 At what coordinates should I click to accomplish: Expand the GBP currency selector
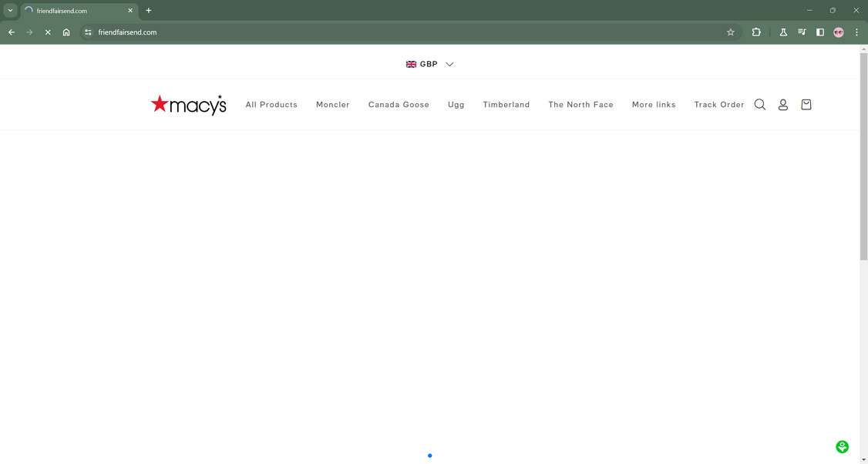coord(429,64)
